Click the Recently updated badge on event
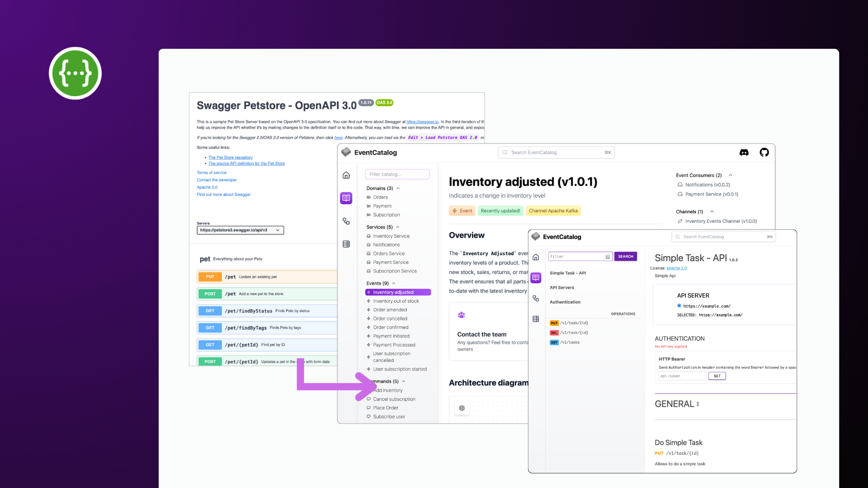Image resolution: width=868 pixels, height=488 pixels. 500,210
